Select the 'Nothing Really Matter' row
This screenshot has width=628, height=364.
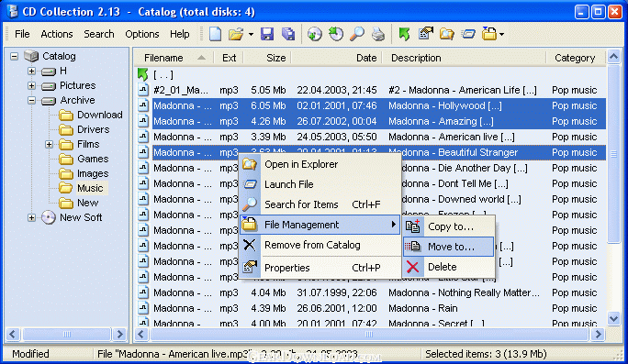(371, 292)
